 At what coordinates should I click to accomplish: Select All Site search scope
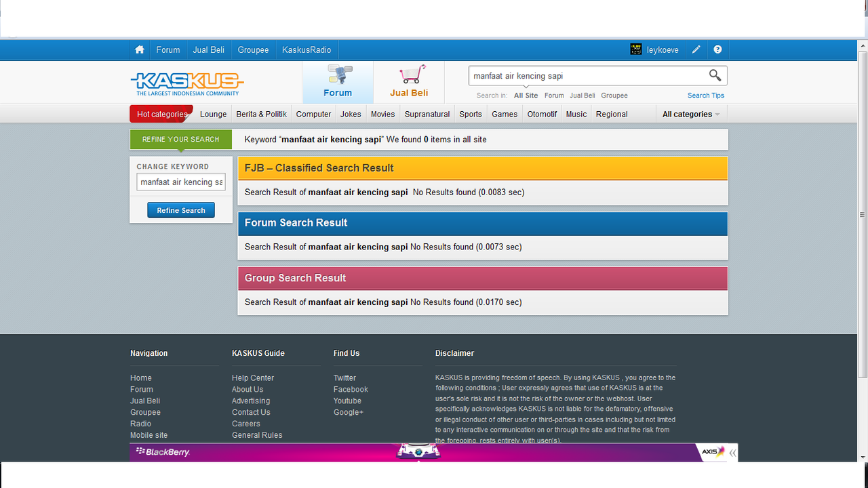526,96
